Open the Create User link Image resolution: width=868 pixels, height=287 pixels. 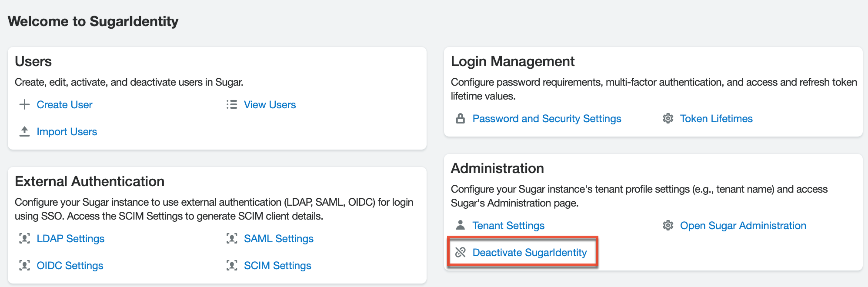pyautogui.click(x=64, y=105)
